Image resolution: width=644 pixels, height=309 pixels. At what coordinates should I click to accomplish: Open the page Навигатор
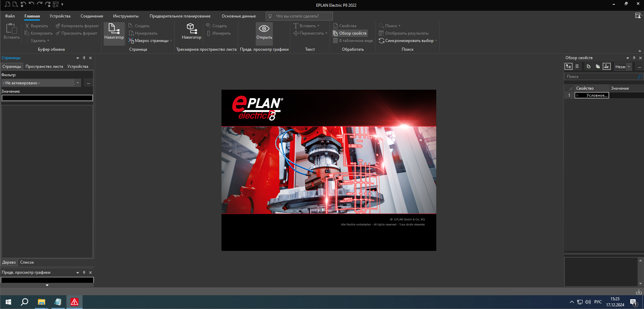[114, 33]
